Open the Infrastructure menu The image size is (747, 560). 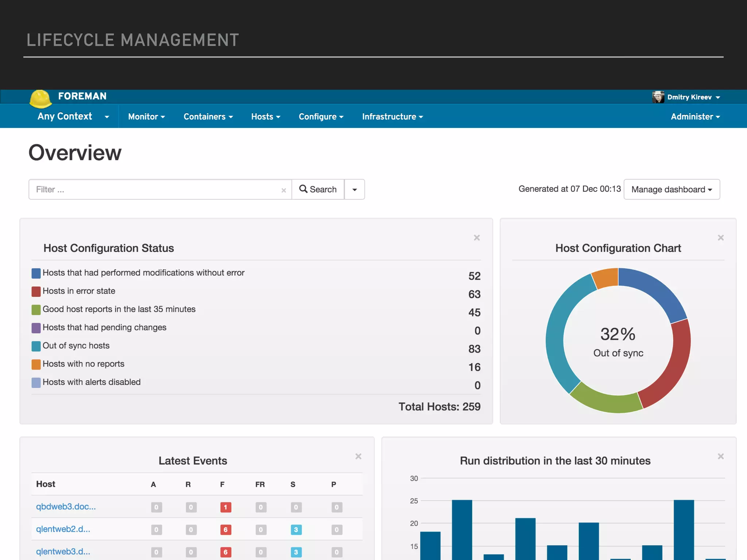[392, 117]
